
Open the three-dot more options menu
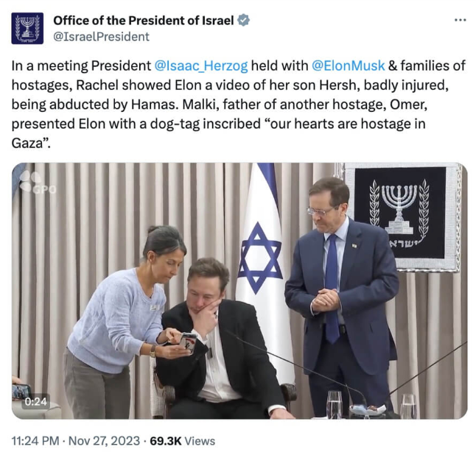(x=459, y=20)
